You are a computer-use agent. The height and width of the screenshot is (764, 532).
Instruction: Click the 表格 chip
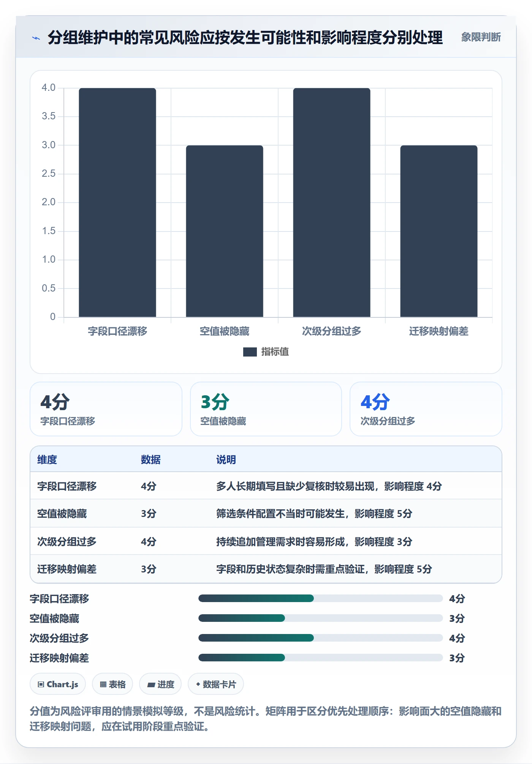click(112, 684)
